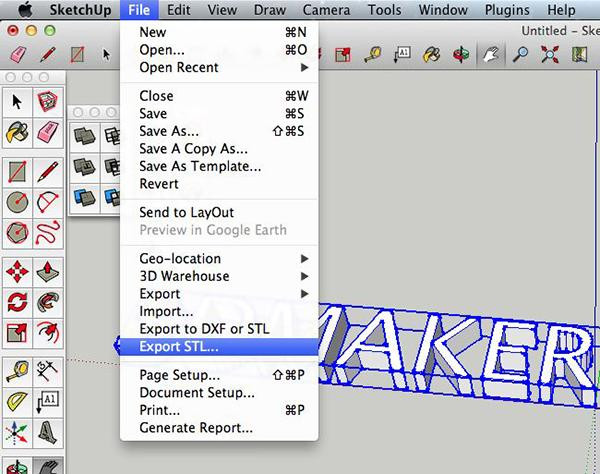This screenshot has height=474, width=600.
Task: Pick the Text label tool in left palette
Action: (x=48, y=402)
